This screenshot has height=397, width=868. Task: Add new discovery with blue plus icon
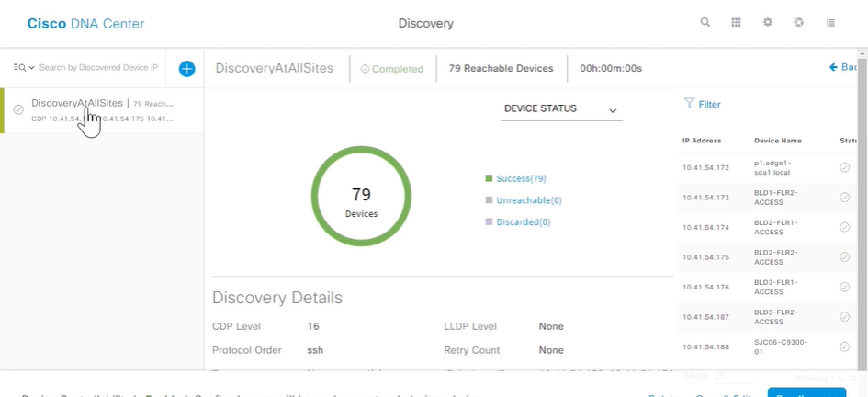coord(186,69)
